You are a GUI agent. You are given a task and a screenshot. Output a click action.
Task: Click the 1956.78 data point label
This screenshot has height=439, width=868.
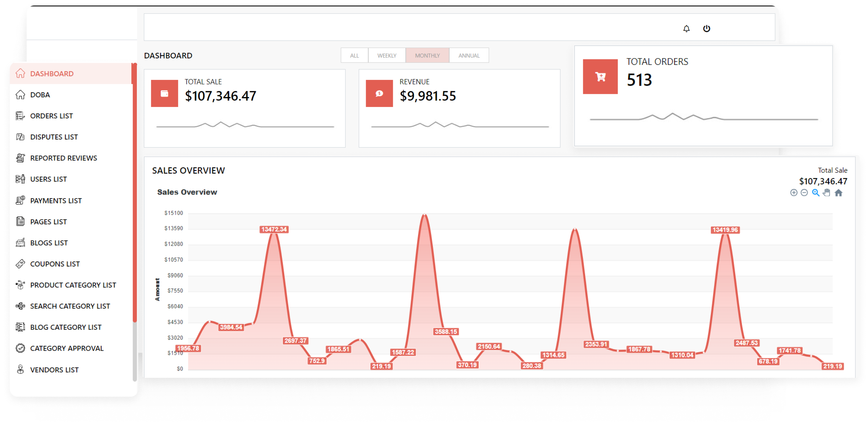tap(188, 348)
